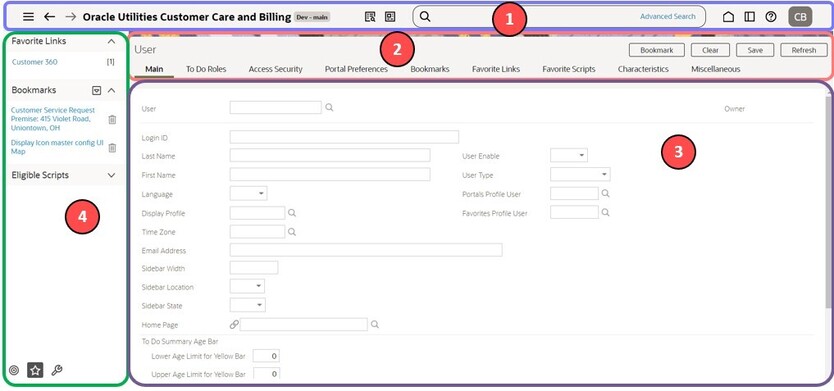The width and height of the screenshot is (834, 391).
Task: Click the Email Address input field
Action: coord(366,250)
